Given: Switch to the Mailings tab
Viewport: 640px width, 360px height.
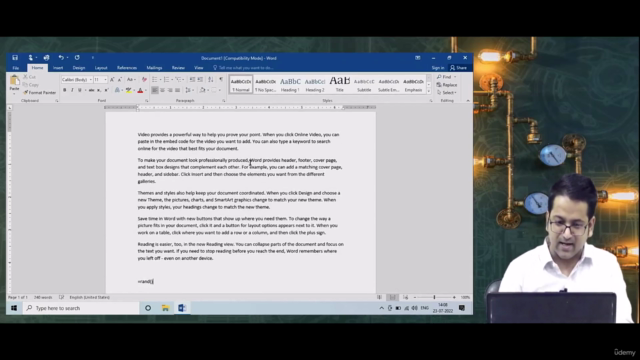Looking at the screenshot, I should coord(154,68).
